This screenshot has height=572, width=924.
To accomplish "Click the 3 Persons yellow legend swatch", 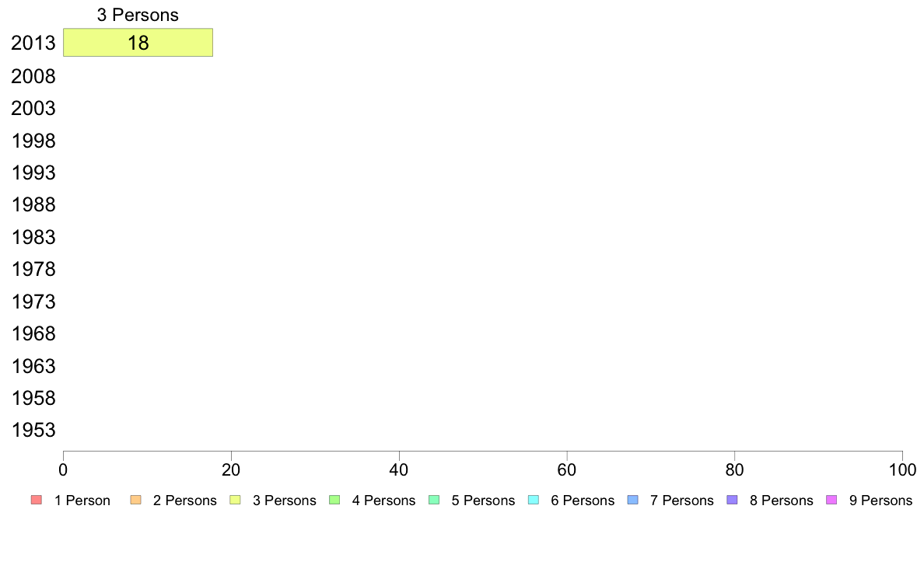I will tap(235, 500).
